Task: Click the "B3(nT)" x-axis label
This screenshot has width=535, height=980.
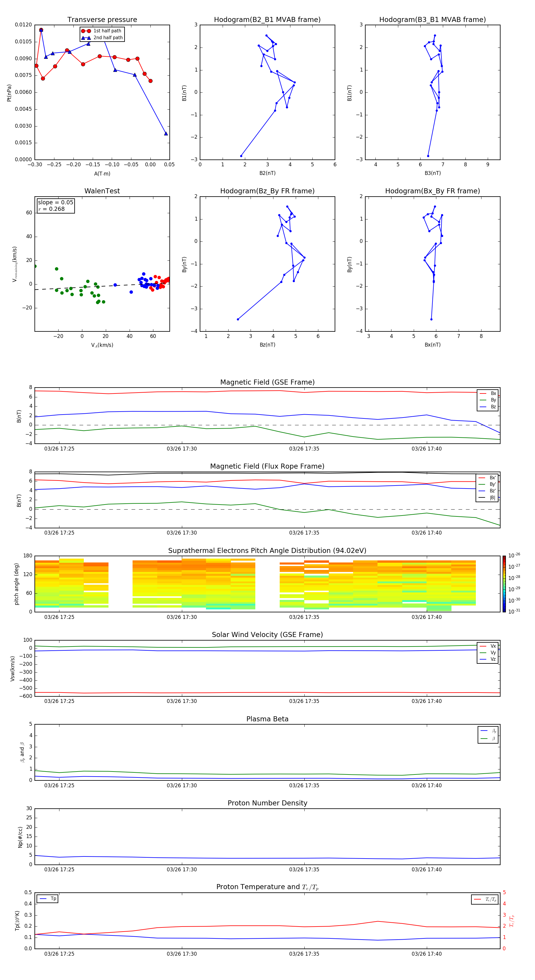Action: click(432, 173)
